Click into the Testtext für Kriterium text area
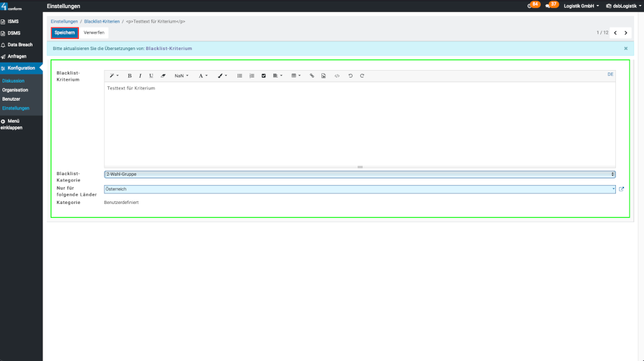Viewport: 644px width, 361px height. point(360,122)
